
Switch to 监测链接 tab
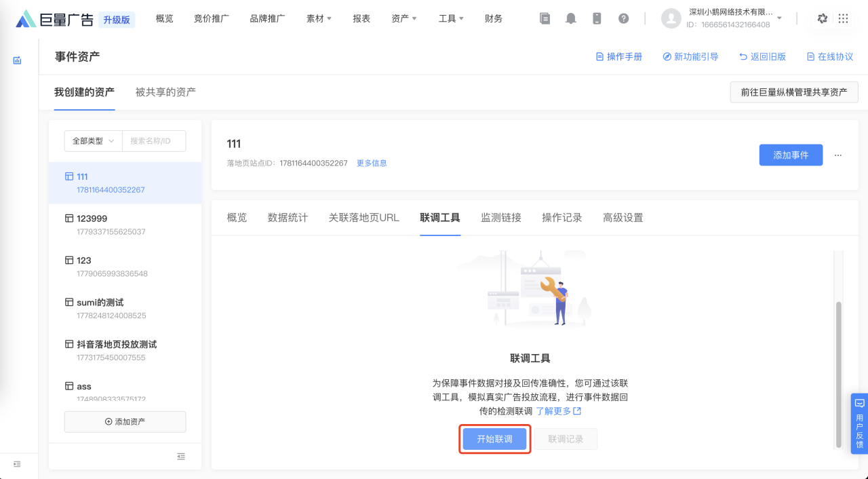(501, 218)
